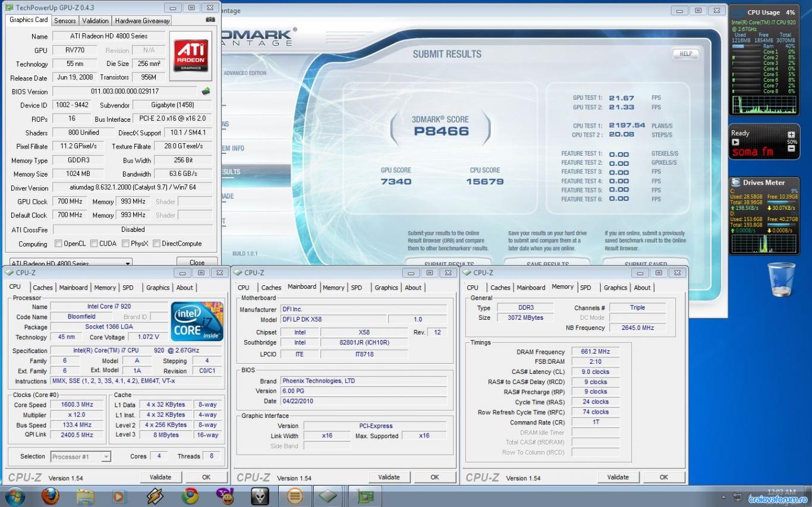
Task: Click OK in the left CPU-Z window
Action: click(x=206, y=477)
